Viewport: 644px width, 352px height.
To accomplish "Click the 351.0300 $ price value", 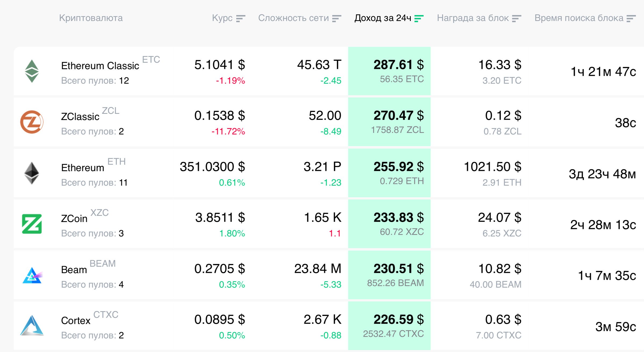I will (x=212, y=167).
